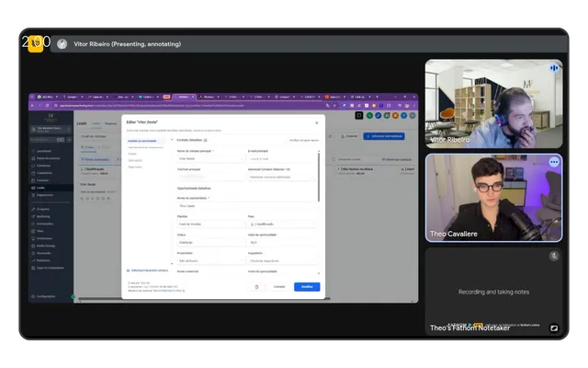
Task: Select Observações tab in dialog sidebar
Action: tap(135, 160)
